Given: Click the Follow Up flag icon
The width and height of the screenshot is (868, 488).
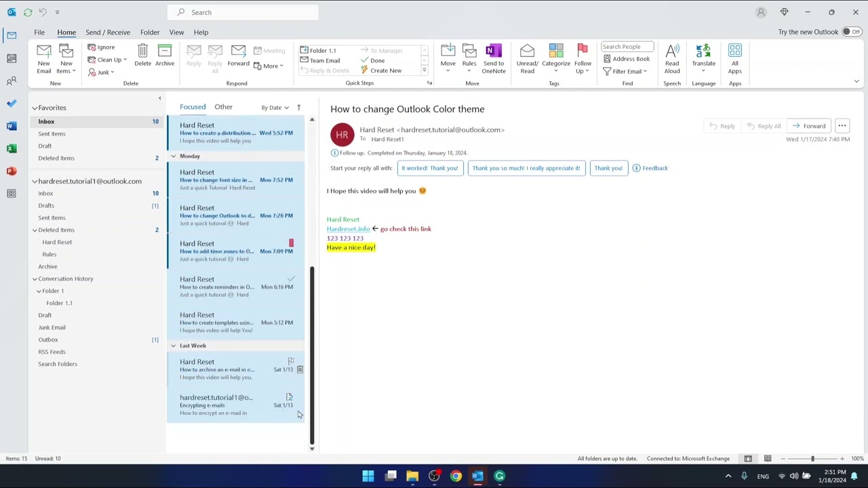Looking at the screenshot, I should point(583,51).
